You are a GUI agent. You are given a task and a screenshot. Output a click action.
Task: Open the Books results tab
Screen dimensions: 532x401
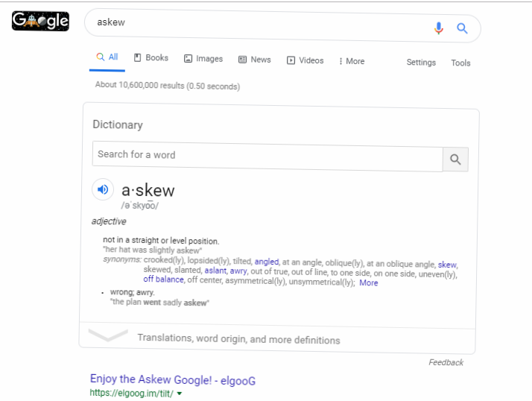click(x=151, y=58)
